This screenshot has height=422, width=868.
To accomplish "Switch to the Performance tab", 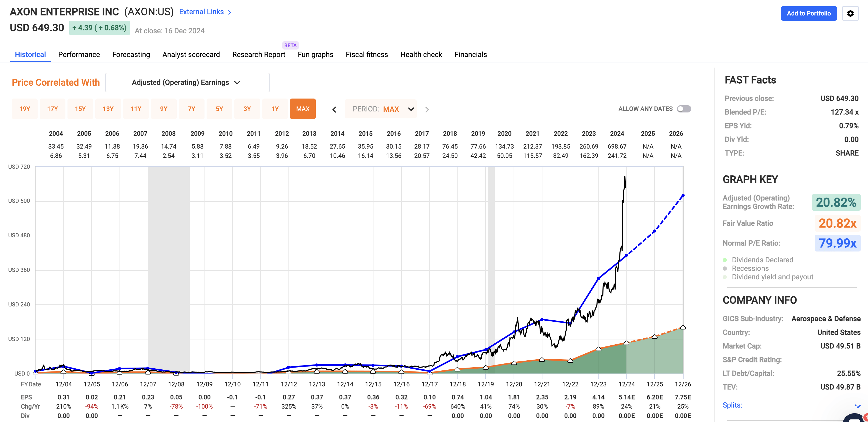I will [x=79, y=54].
